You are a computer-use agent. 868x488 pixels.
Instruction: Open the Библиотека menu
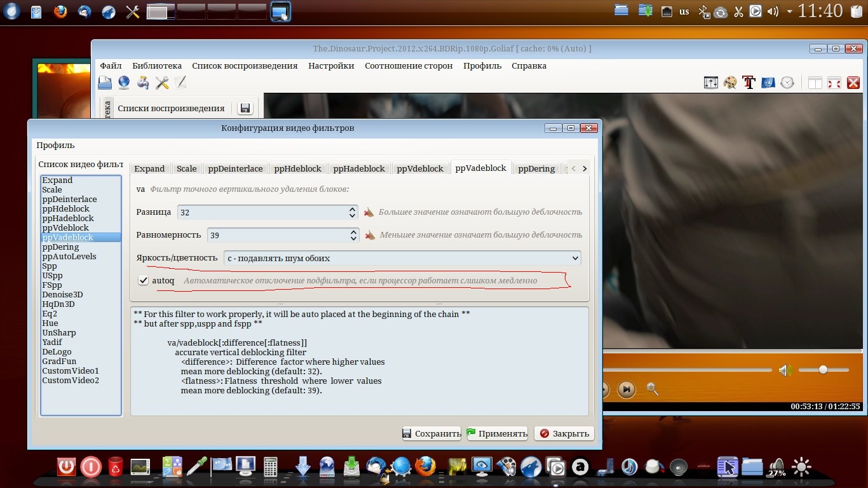pyautogui.click(x=157, y=66)
